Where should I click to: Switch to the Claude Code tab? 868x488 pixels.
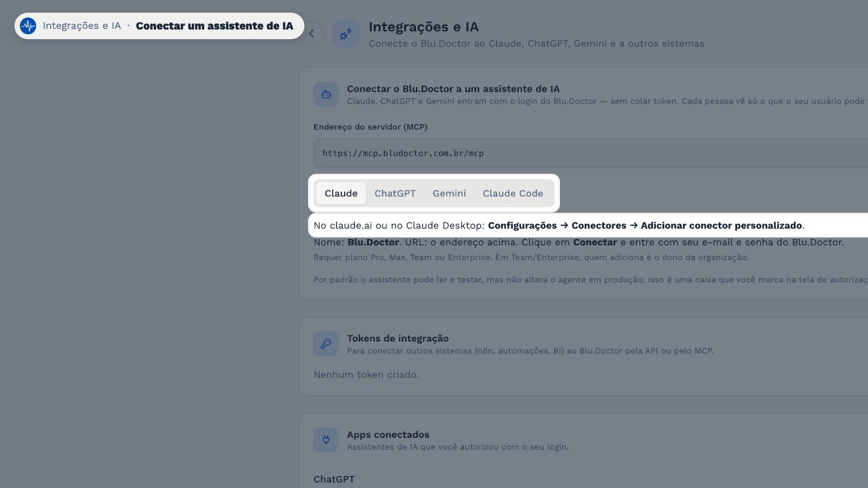point(513,193)
